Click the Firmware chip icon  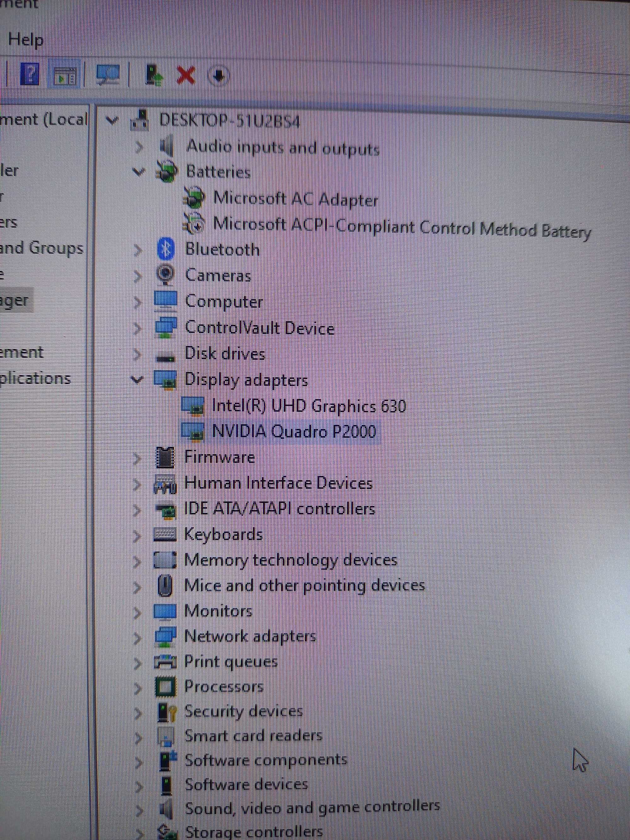point(166,458)
